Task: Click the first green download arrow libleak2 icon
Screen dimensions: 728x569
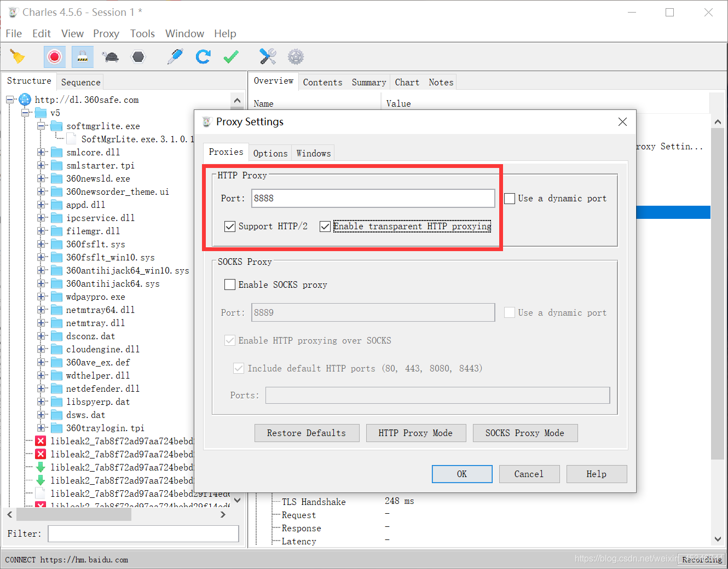Action: click(x=41, y=467)
